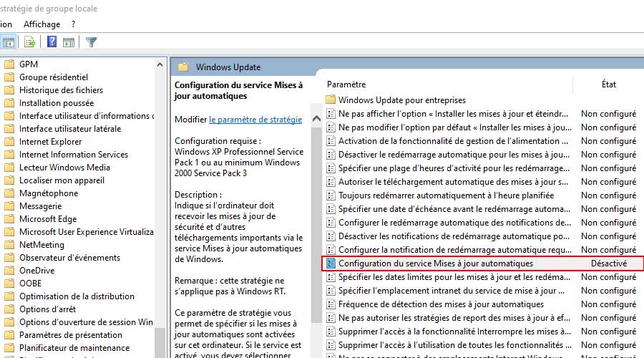Select the Installation poussée folder

pyautogui.click(x=57, y=103)
